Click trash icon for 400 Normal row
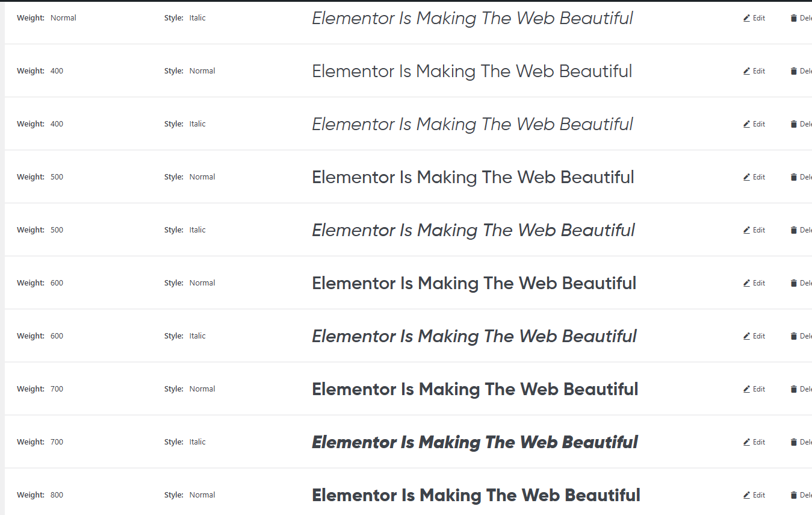 [793, 71]
